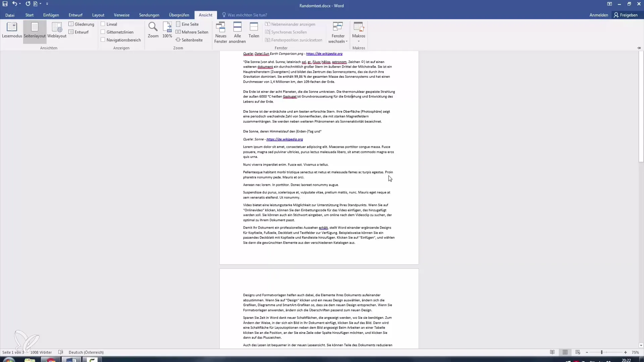Click the Word taskbar icon

pyautogui.click(x=71, y=360)
